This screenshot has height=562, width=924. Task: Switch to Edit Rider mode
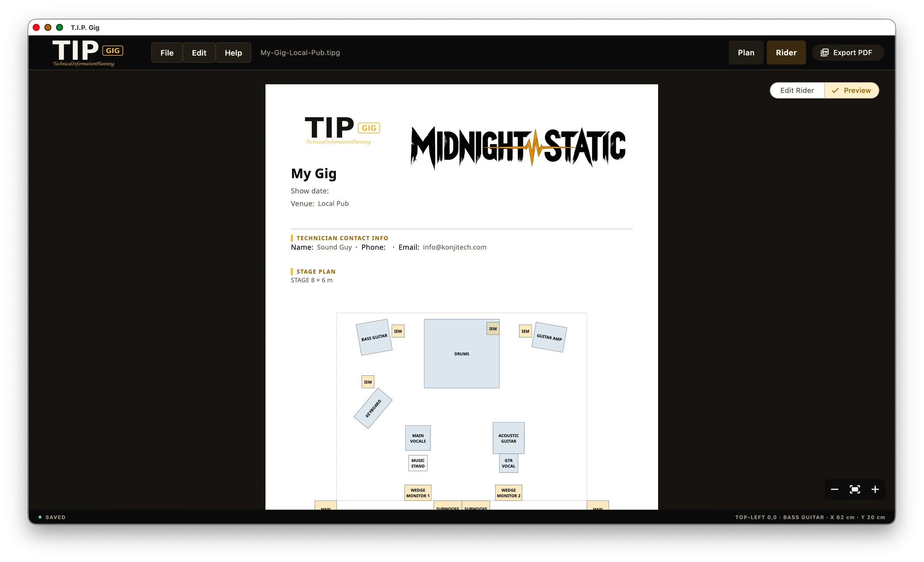click(797, 90)
